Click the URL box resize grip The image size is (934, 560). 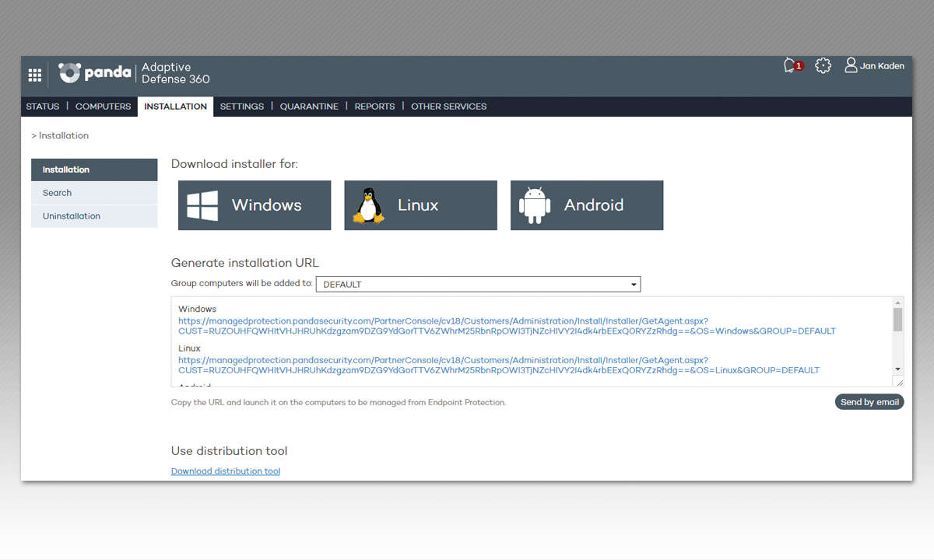coord(899,382)
